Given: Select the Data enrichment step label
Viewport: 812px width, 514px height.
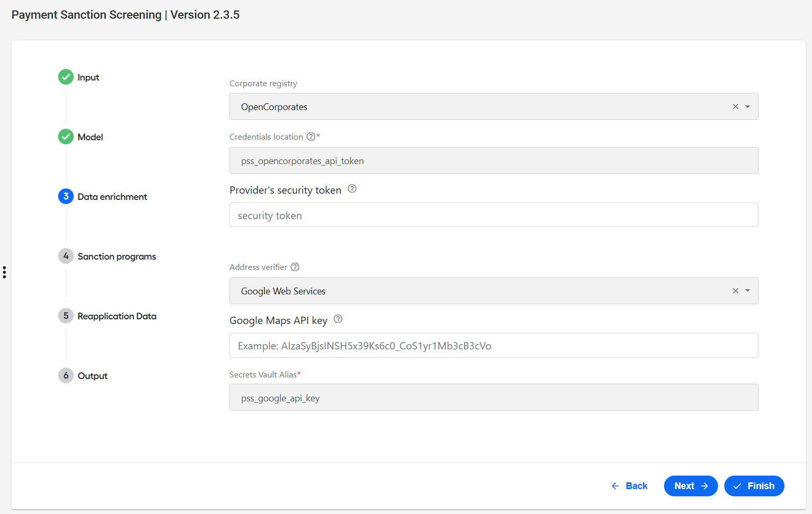Looking at the screenshot, I should click(112, 197).
